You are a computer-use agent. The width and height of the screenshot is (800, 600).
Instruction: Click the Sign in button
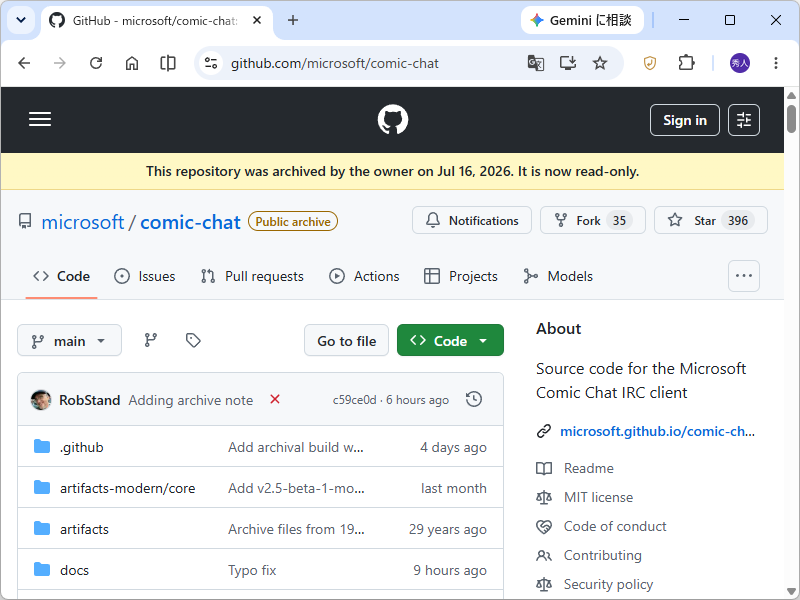point(684,120)
